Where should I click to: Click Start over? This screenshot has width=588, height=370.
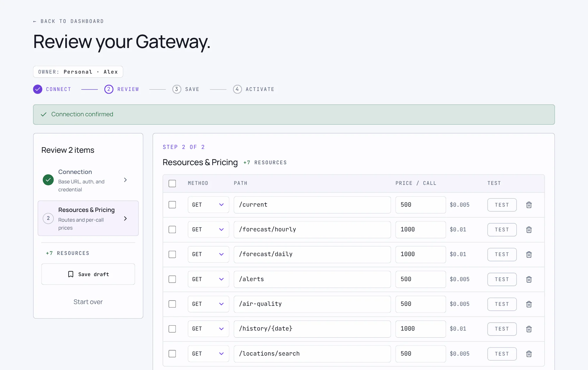click(x=88, y=302)
